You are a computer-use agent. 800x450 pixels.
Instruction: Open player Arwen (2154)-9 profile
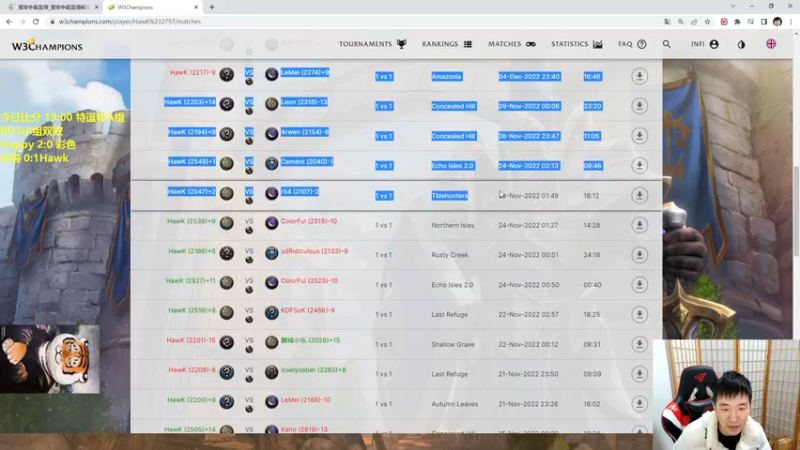coord(305,132)
